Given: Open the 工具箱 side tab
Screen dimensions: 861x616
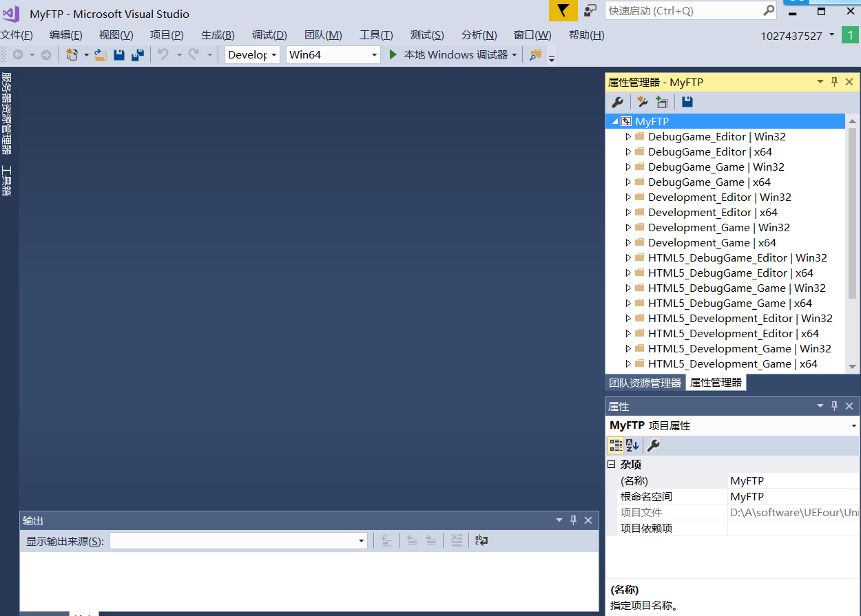Looking at the screenshot, I should [7, 180].
